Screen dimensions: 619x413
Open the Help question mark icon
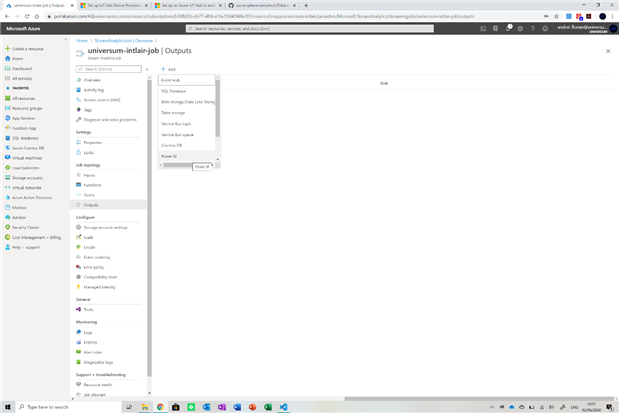(x=533, y=28)
